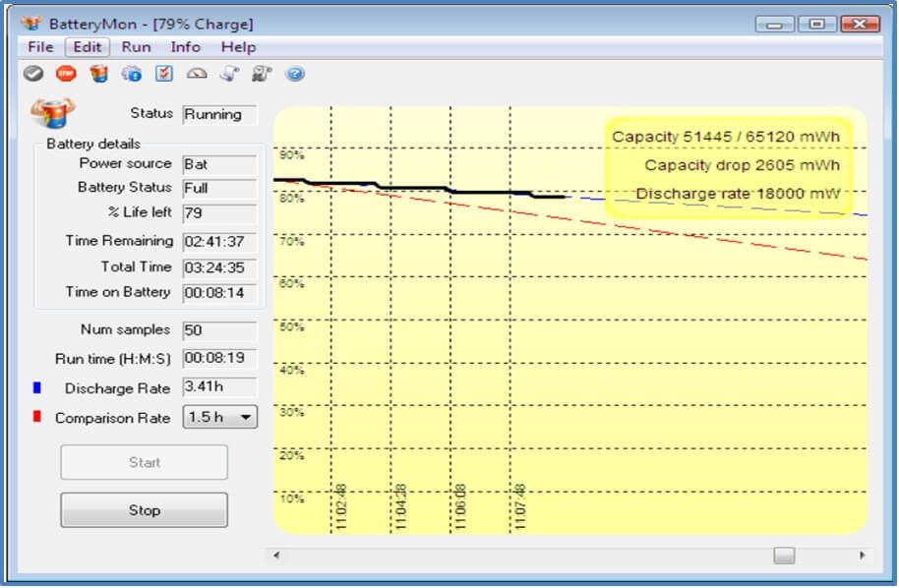899x588 pixels.
Task: Open the Edit menu
Action: [x=88, y=47]
